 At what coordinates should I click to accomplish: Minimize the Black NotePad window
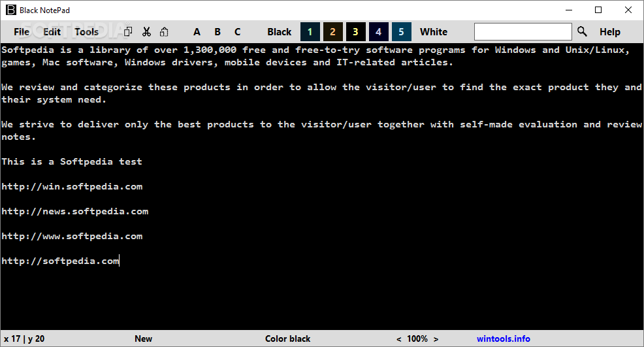(x=569, y=10)
